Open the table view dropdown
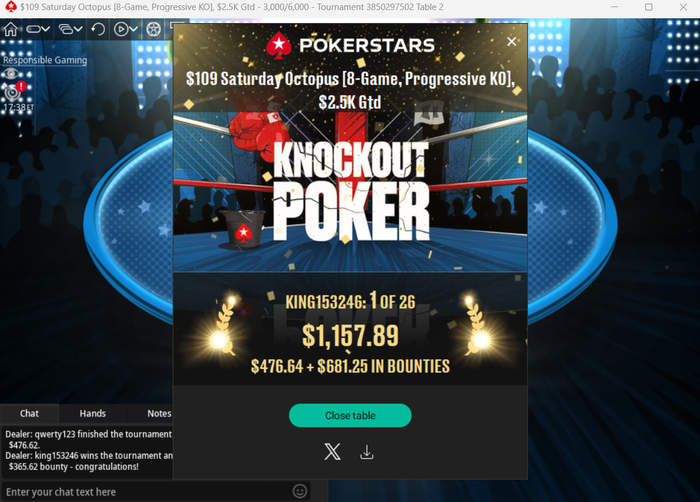 [x=38, y=29]
